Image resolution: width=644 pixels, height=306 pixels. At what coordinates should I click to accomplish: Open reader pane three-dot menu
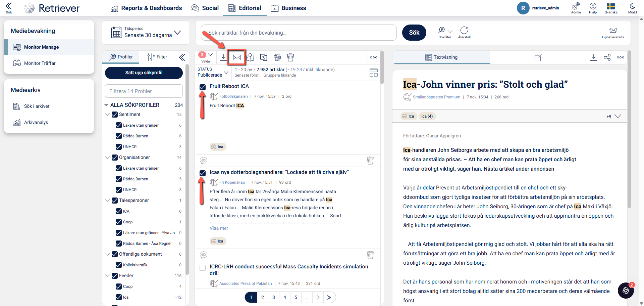point(621,57)
